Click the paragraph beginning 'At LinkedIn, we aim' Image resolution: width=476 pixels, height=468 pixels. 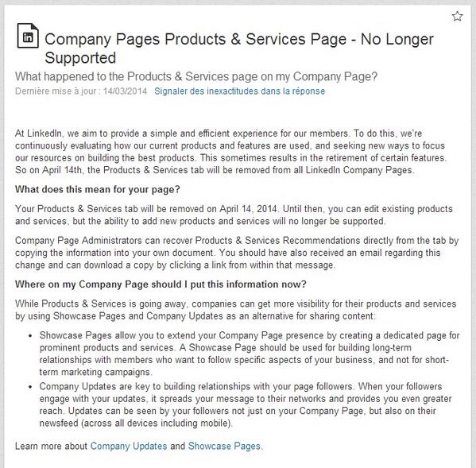(231, 152)
